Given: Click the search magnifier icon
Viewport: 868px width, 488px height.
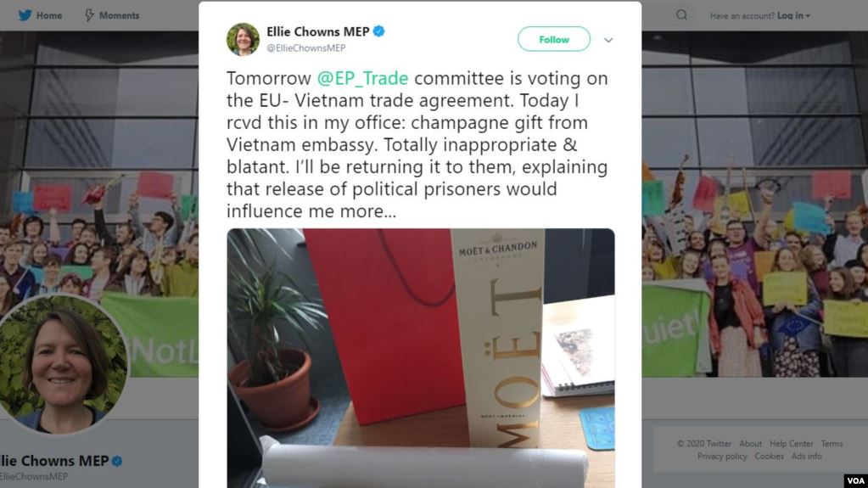Looking at the screenshot, I should point(681,15).
